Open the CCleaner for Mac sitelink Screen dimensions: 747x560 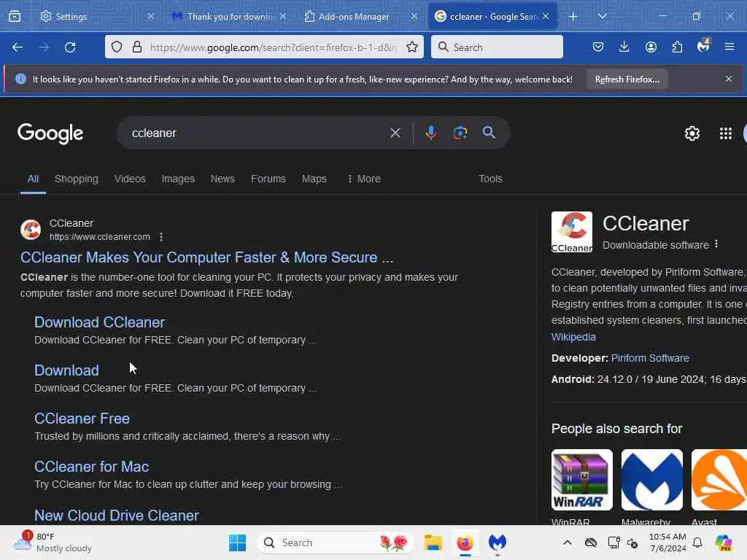pos(91,467)
